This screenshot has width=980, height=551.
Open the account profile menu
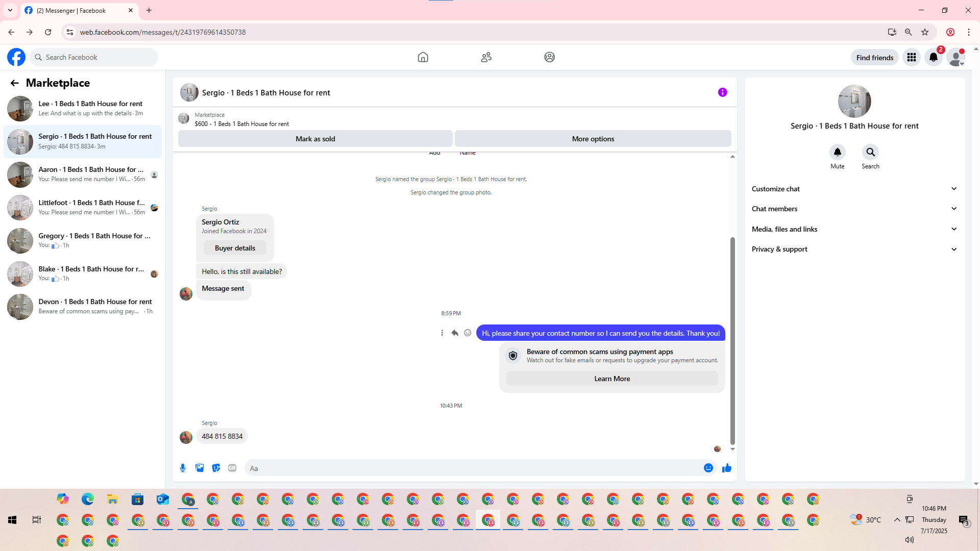point(955,57)
